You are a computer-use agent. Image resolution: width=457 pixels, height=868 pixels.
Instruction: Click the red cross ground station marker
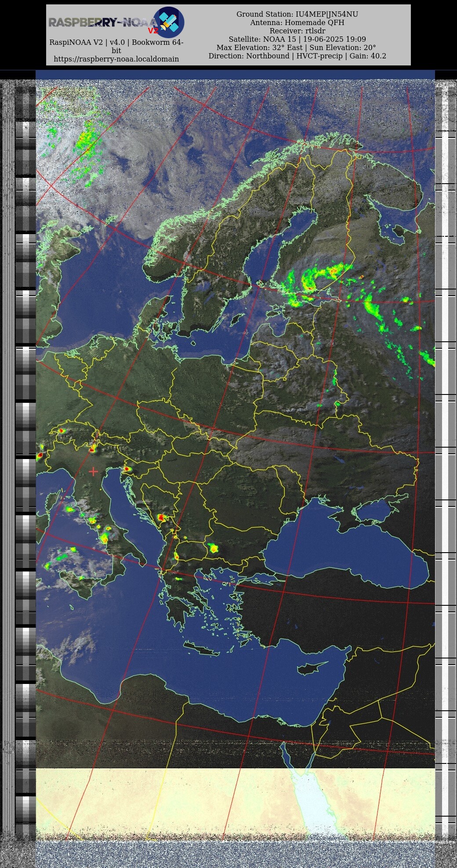[93, 471]
